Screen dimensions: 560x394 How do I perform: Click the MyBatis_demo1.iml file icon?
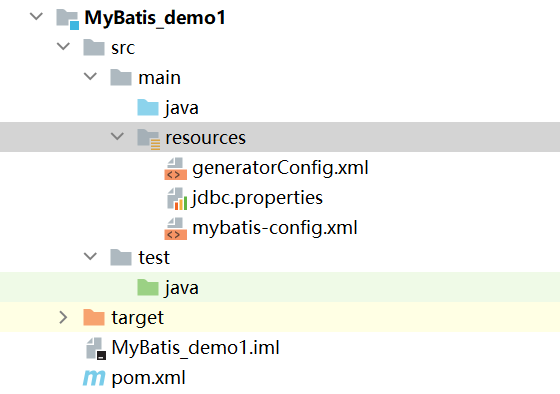click(96, 349)
